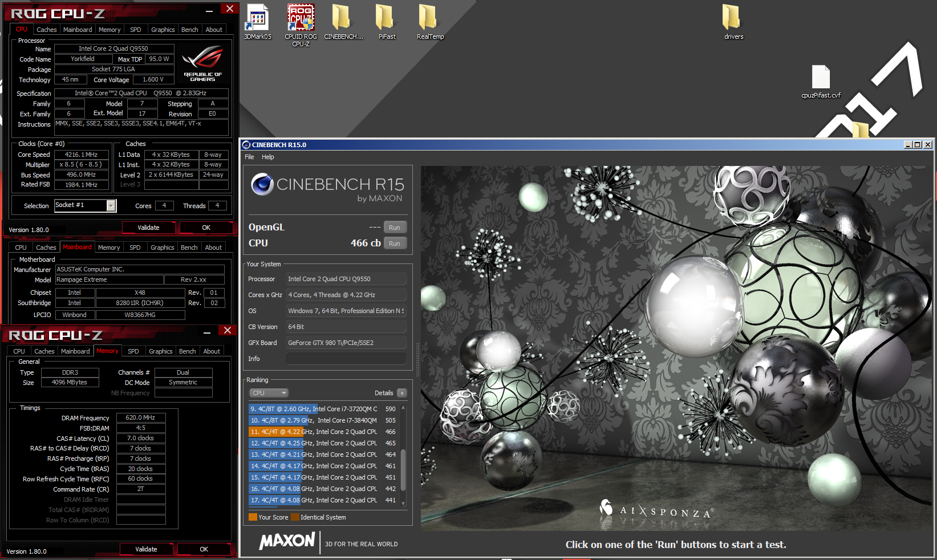
Task: Open the cpuzPifast.cvf file icon
Action: 821,82
